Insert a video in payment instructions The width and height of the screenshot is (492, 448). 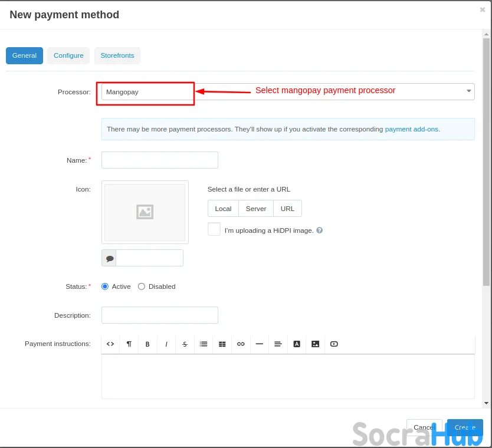[334, 344]
